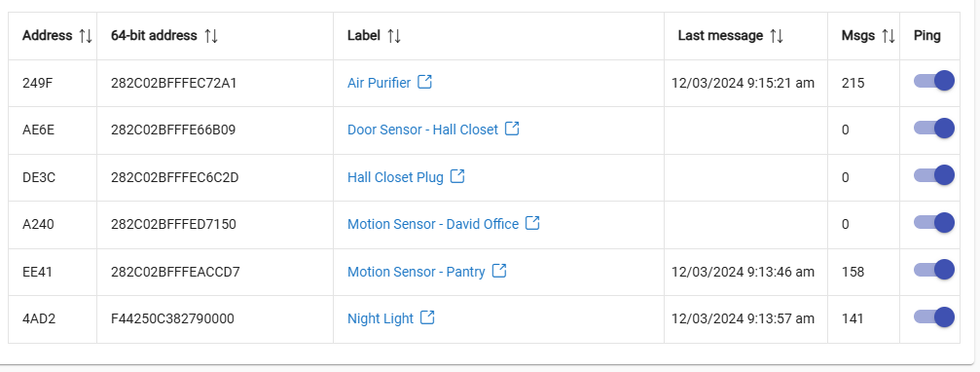Disable Ping for Hall Closet Plug

coord(933,175)
